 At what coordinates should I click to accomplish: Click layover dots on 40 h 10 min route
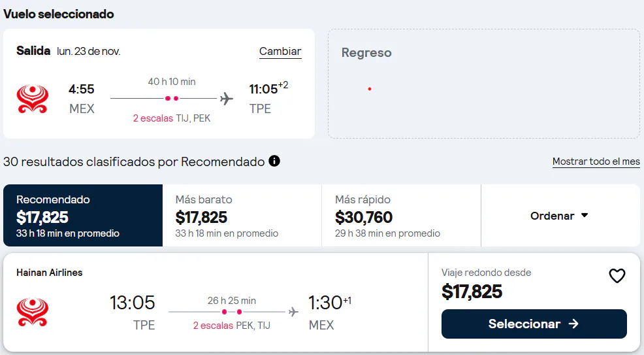coord(172,99)
